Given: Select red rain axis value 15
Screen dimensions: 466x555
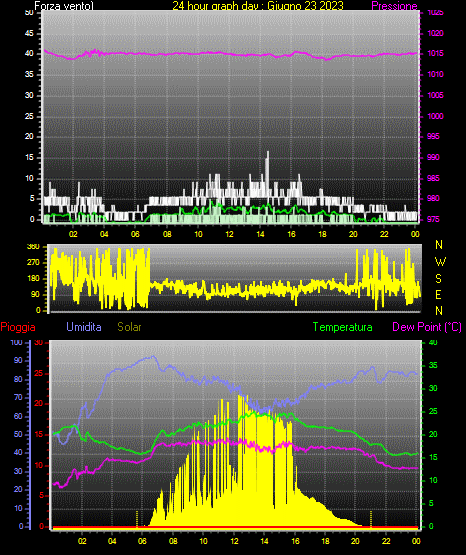Looking at the screenshot, I should tap(39, 434).
